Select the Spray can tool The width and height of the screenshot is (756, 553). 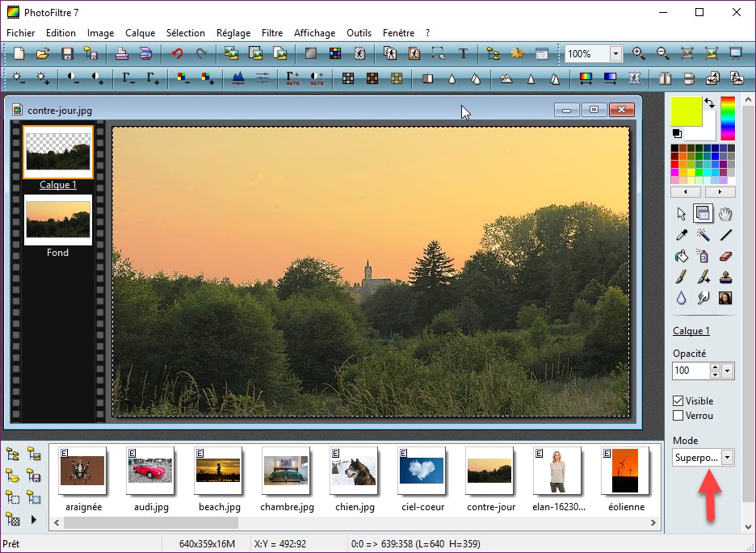click(703, 256)
